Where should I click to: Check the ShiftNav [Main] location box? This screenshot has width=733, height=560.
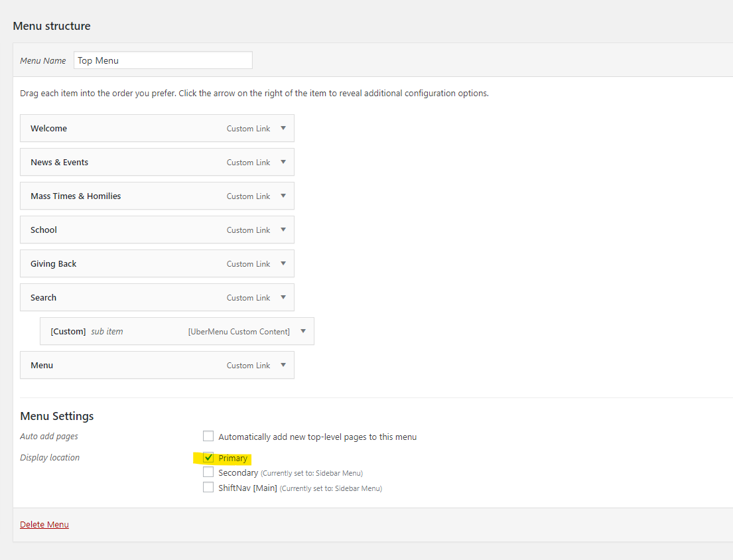208,488
